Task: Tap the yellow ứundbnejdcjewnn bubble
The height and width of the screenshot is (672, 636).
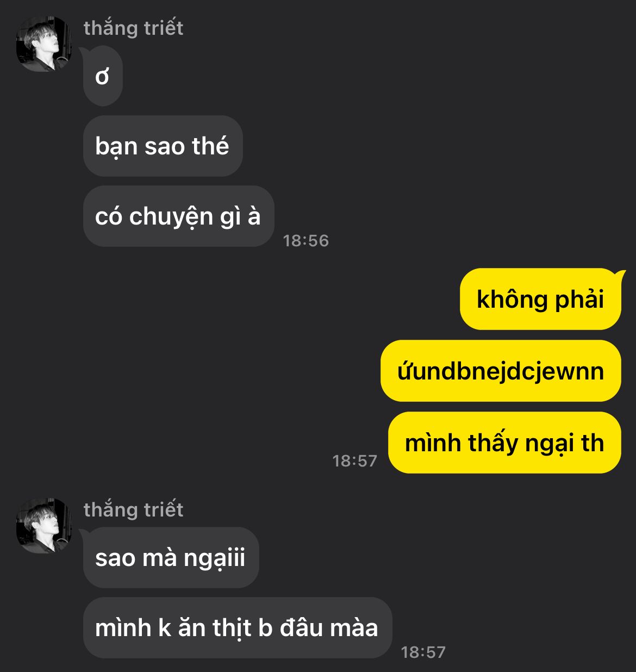Action: [x=501, y=371]
